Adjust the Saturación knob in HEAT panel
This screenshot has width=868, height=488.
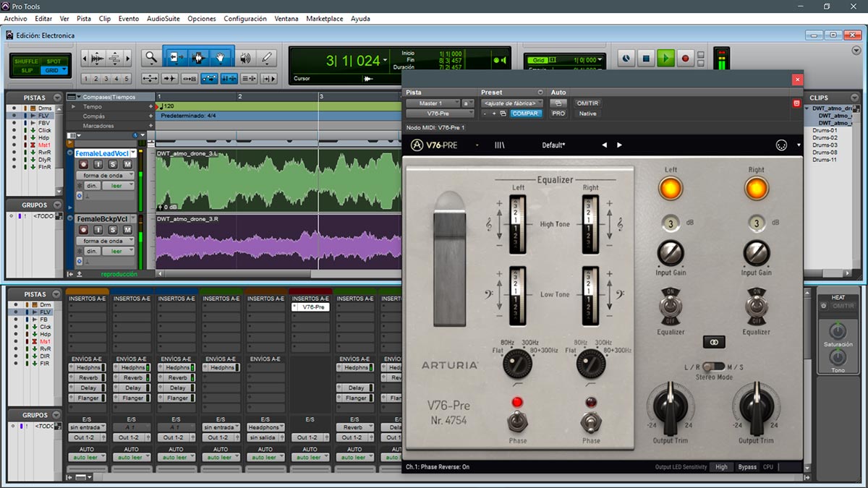coord(838,331)
